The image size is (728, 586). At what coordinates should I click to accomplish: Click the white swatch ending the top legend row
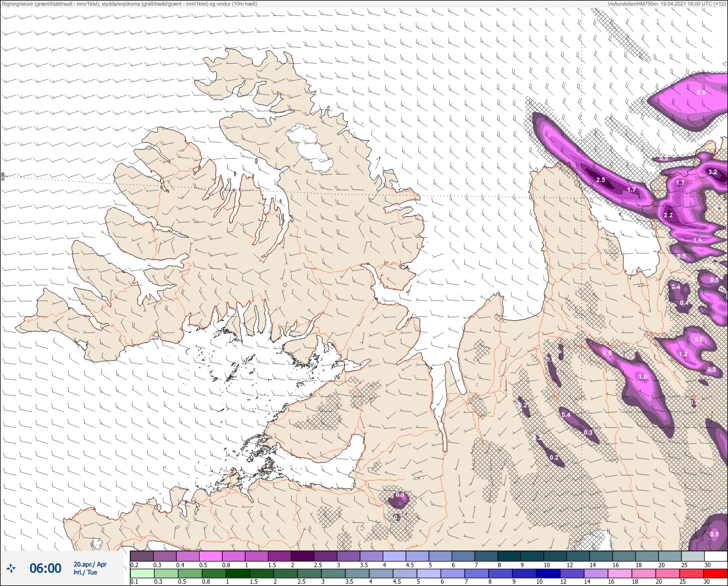tap(715, 556)
